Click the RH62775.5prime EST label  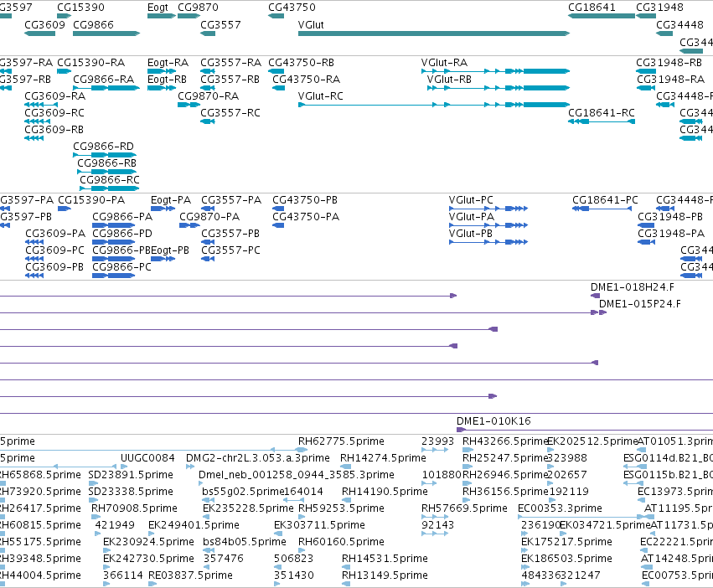(x=341, y=441)
